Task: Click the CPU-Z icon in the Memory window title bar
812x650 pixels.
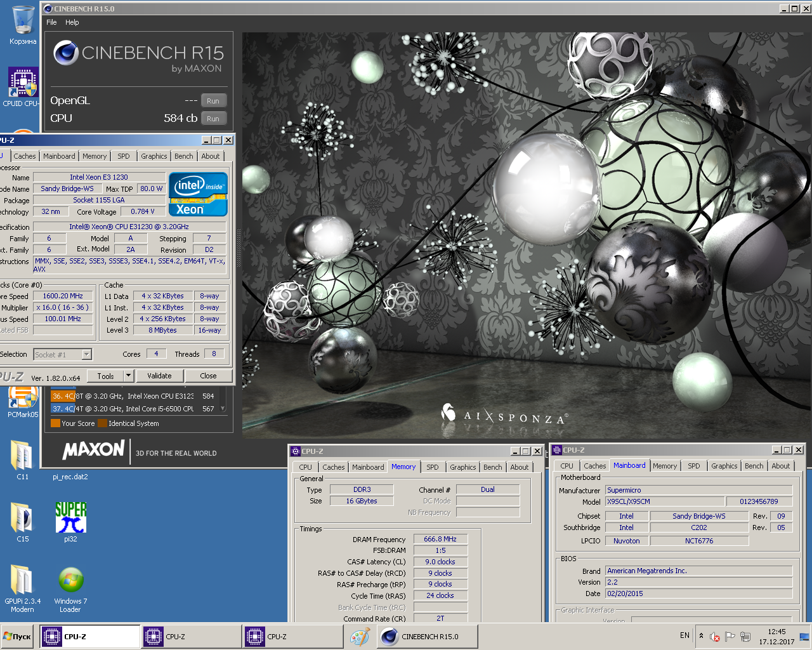Action: click(295, 451)
